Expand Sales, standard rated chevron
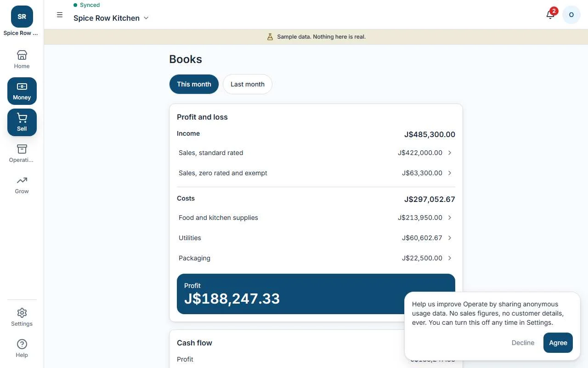The image size is (588, 368). (x=450, y=153)
